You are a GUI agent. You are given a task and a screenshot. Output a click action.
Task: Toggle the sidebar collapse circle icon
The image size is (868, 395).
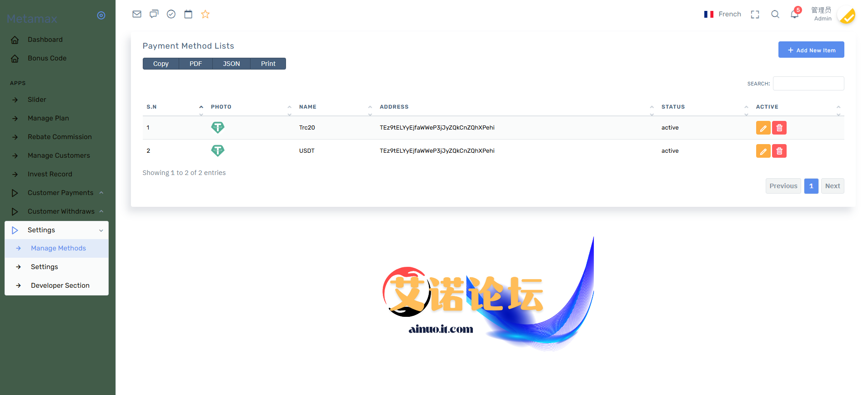[101, 15]
